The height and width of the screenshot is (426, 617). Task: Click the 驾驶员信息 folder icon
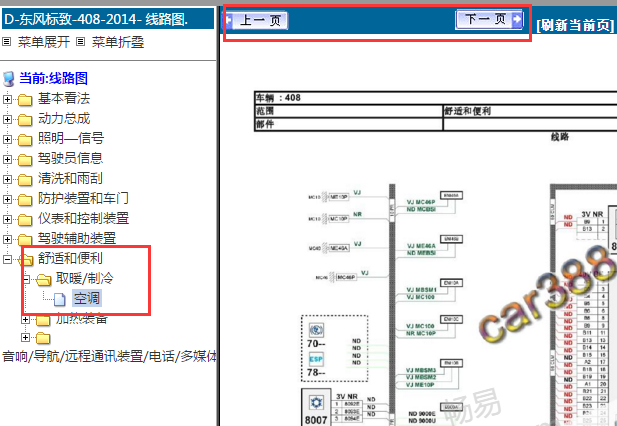pos(25,160)
